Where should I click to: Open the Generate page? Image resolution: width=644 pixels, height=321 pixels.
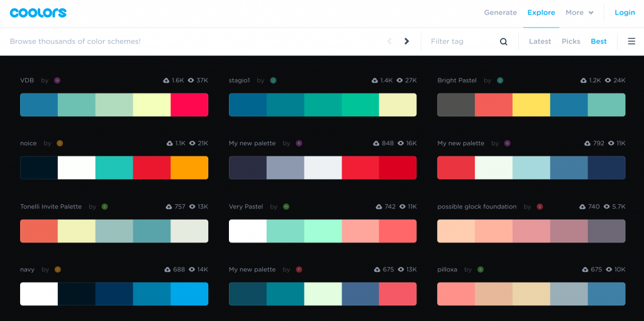tap(500, 13)
